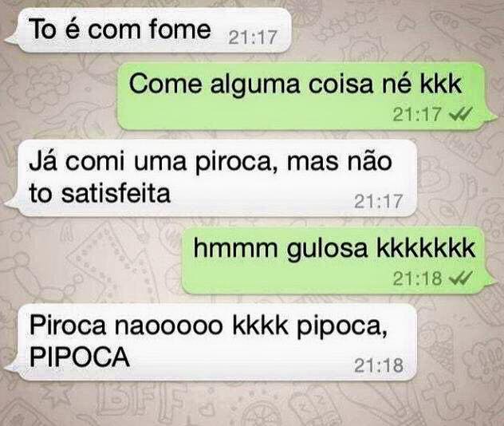Click the word 'Piroca' in last message
Image resolution: width=504 pixels, height=426 pixels.
[68, 325]
